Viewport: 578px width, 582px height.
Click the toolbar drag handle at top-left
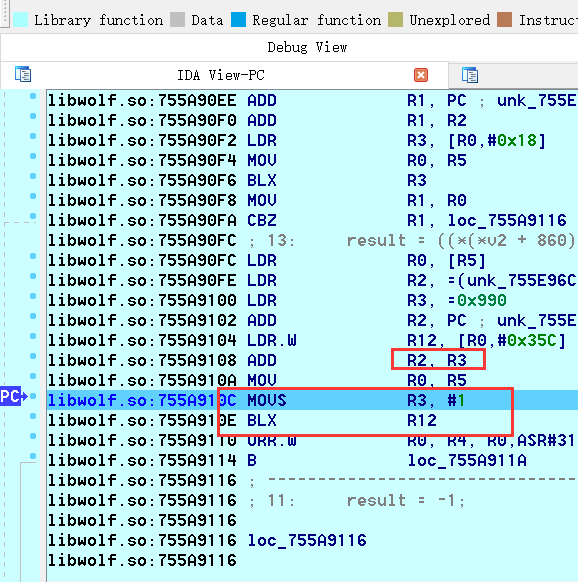(x=4, y=13)
